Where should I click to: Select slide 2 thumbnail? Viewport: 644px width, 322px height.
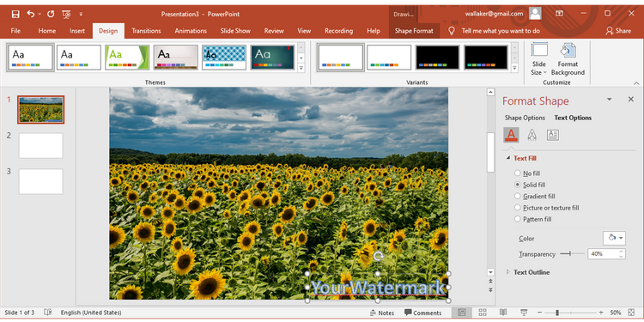tap(40, 145)
